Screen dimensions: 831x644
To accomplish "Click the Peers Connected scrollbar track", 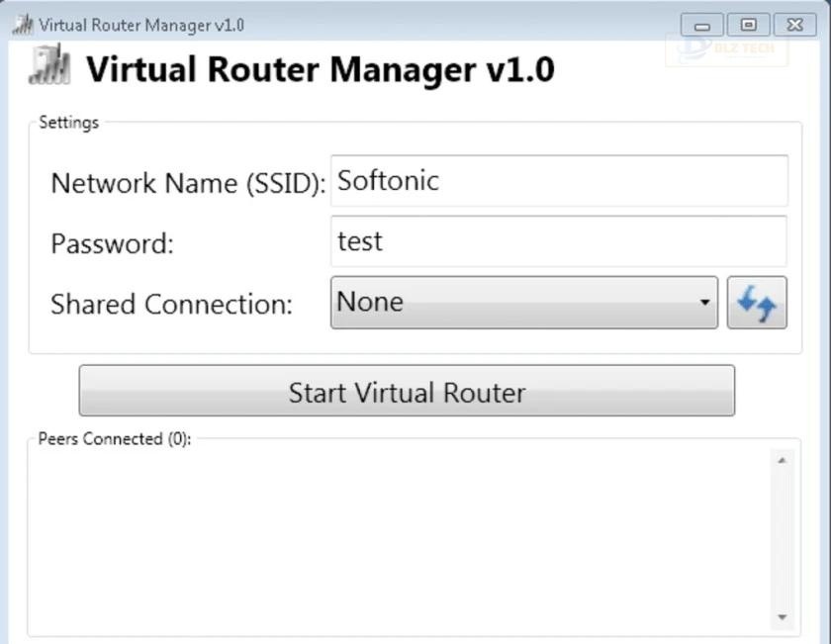I will 781,539.
